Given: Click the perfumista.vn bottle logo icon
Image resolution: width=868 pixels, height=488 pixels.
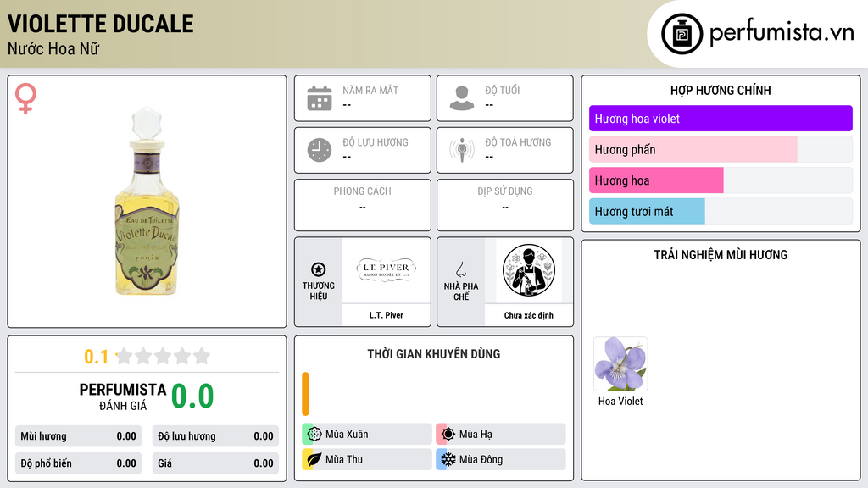Looking at the screenshot, I should [682, 34].
